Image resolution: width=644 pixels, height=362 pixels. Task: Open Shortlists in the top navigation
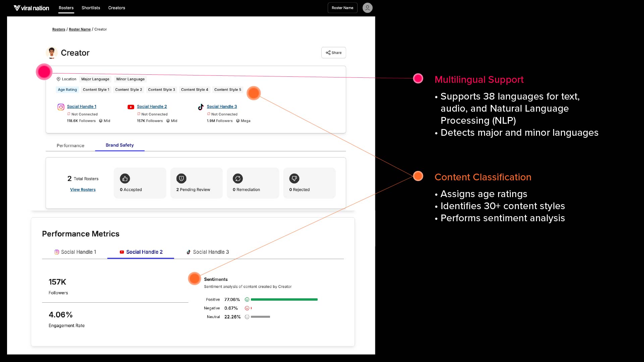pyautogui.click(x=91, y=8)
